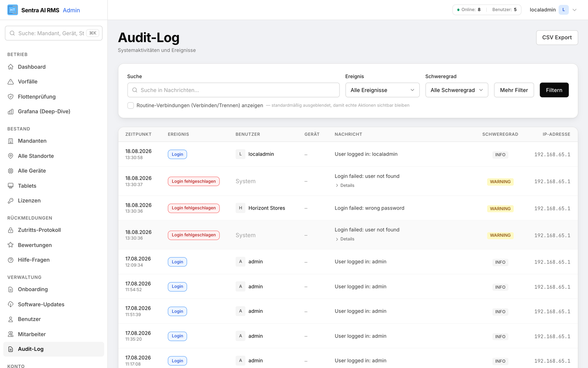Expand Details in the 13:30:36 System row

[x=345, y=239]
